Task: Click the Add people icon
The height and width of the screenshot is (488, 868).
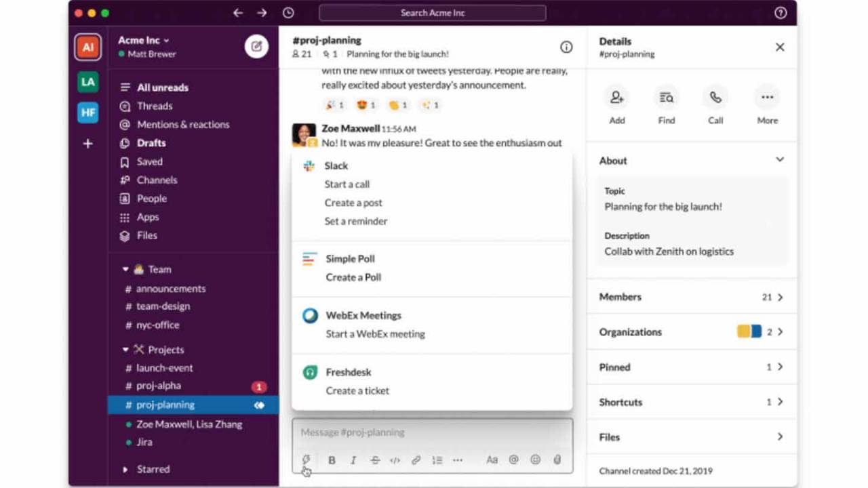Action: click(616, 98)
